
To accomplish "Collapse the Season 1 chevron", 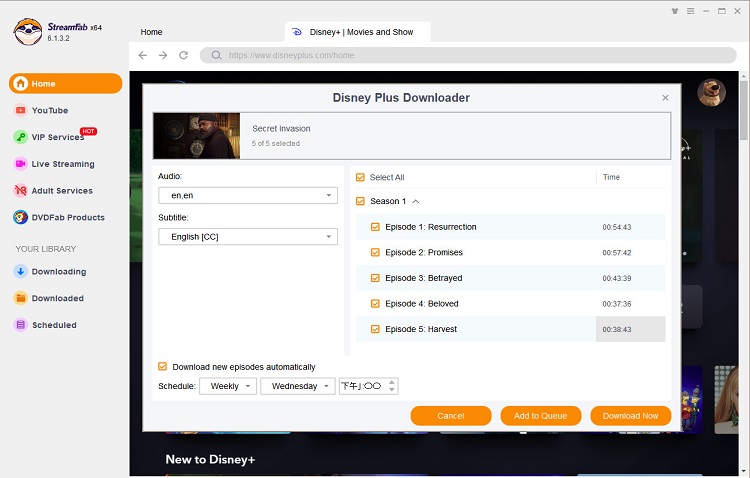I will click(x=416, y=201).
